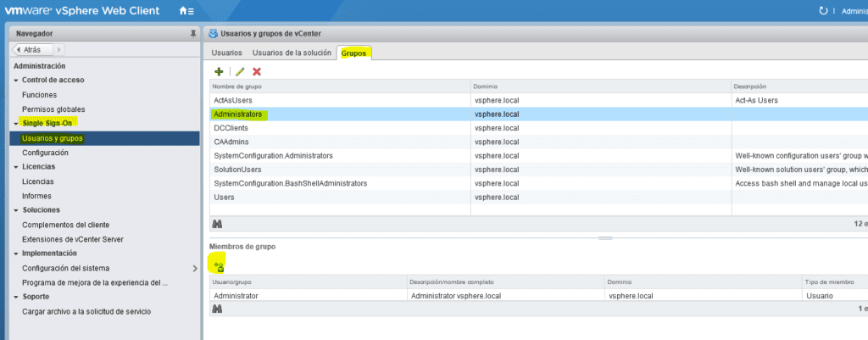Collapse the Single Sign-On section
The width and height of the screenshot is (868, 340).
(x=17, y=124)
